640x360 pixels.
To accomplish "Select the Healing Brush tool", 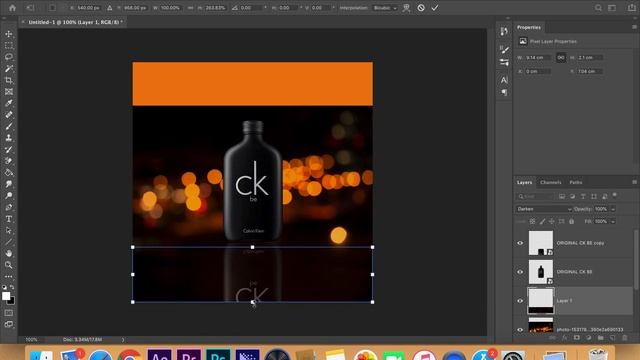I will pyautogui.click(x=9, y=115).
